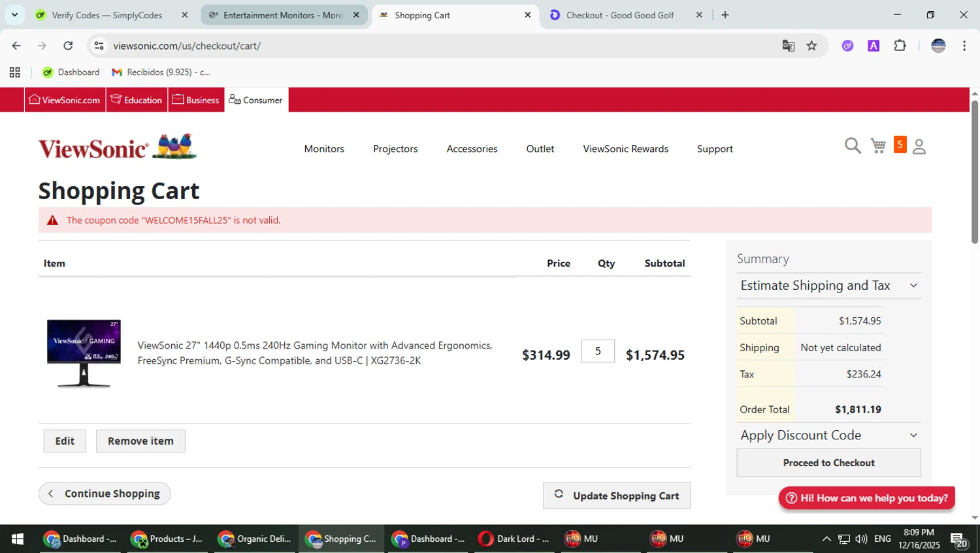Bookmark this page with star icon
The image size is (980, 553).
[x=811, y=46]
